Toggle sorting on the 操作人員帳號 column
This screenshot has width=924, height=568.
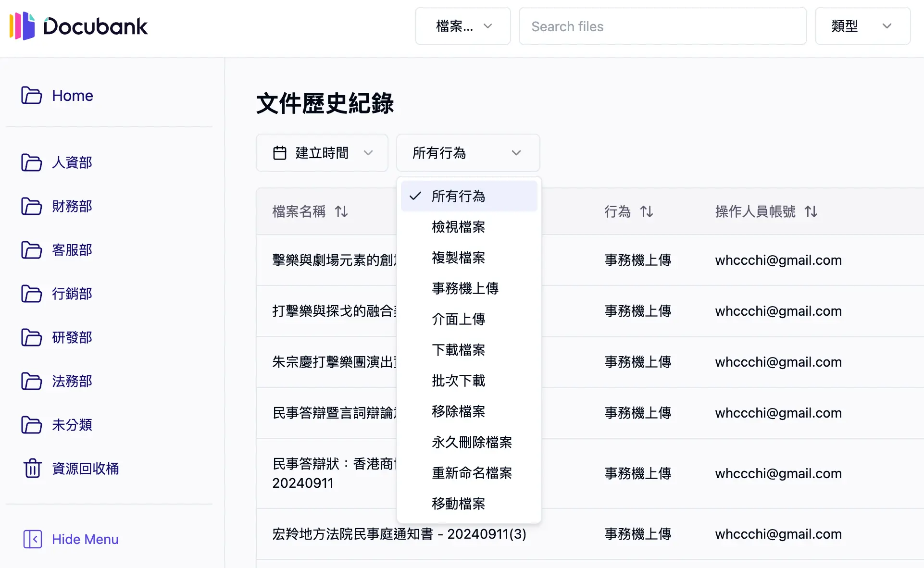[x=812, y=211]
